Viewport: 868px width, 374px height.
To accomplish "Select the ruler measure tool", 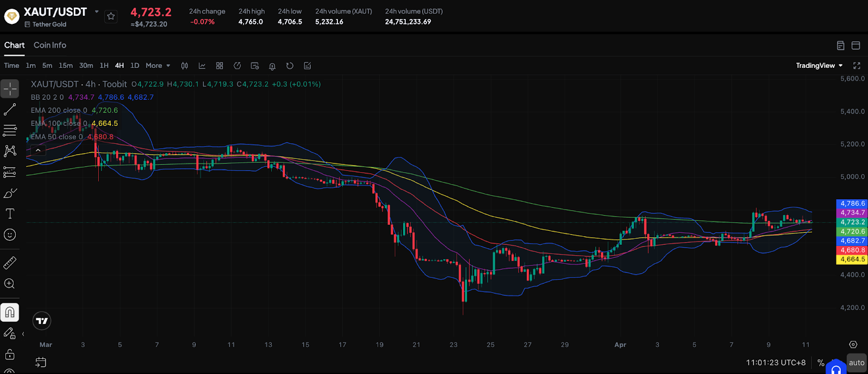I will (x=10, y=263).
